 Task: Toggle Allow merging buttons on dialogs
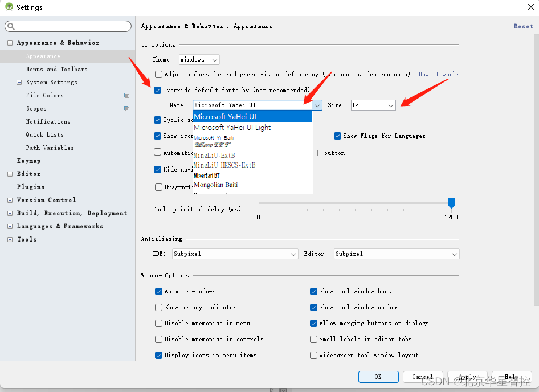click(x=313, y=323)
